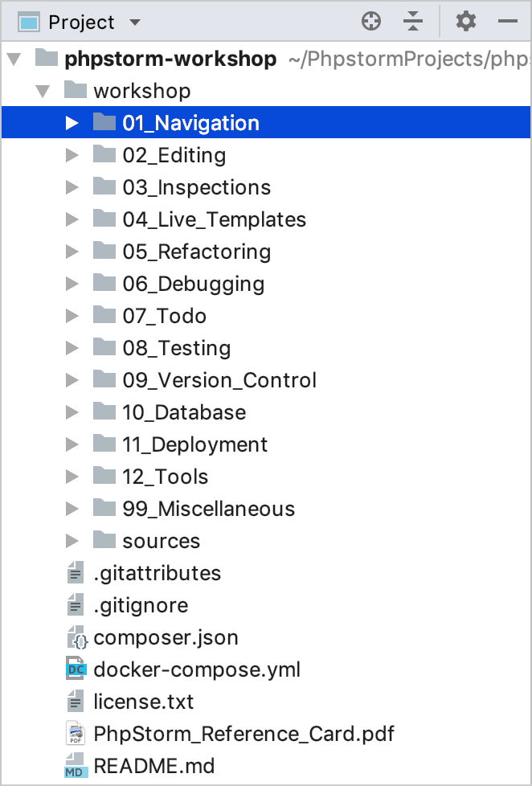Select the 99_Miscellaneous folder
The image size is (532, 786).
point(266,508)
